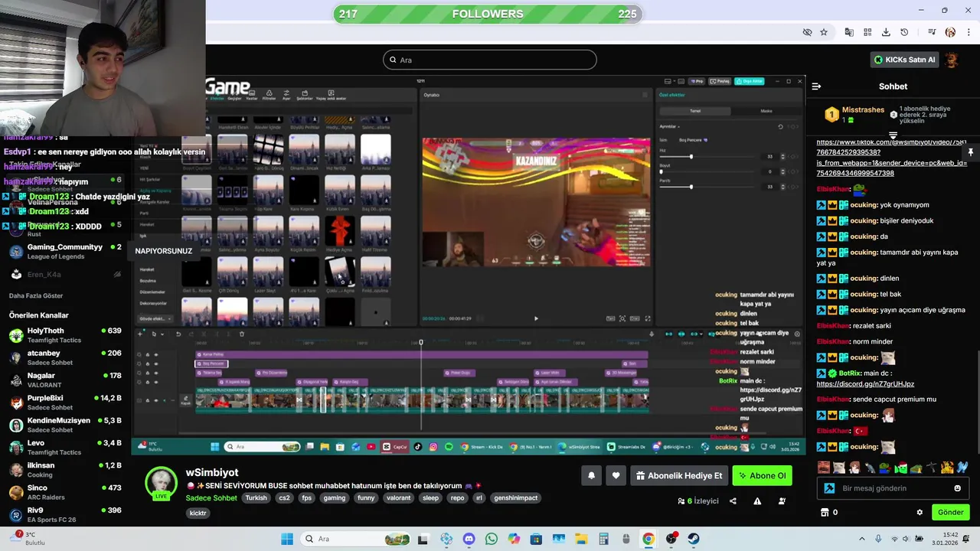Click the kicktr tag

(x=198, y=514)
